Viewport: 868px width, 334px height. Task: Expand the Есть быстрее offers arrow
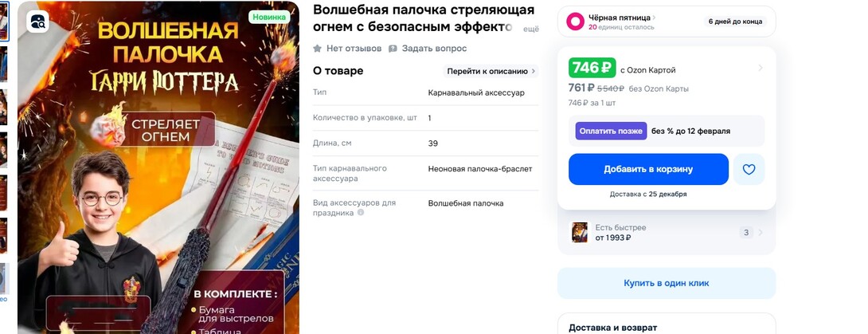coord(760,233)
